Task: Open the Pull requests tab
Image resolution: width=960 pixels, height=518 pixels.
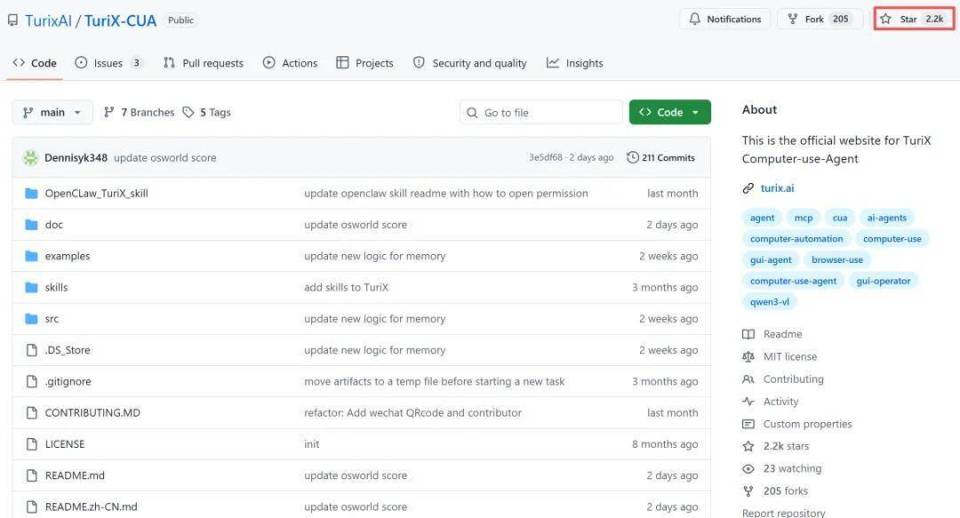Action: coord(203,63)
